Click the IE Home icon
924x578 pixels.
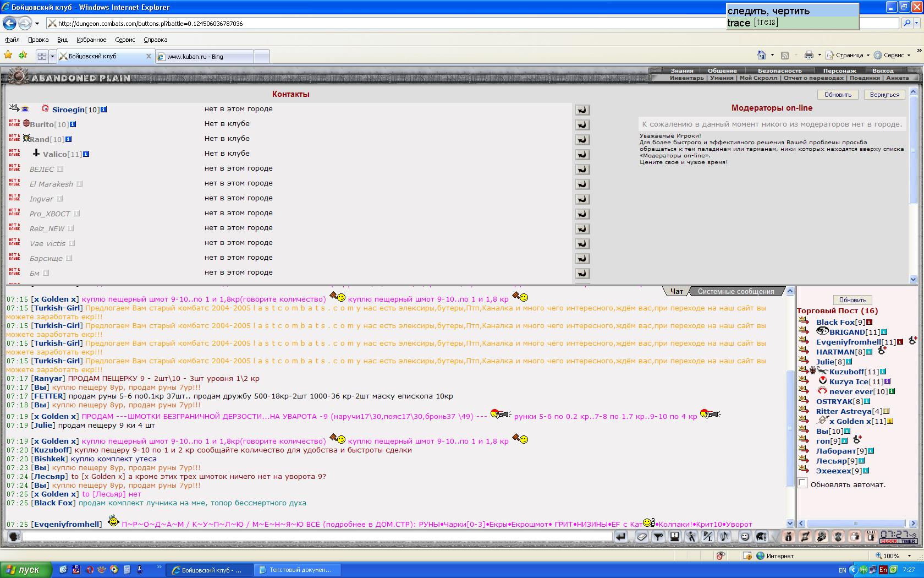pyautogui.click(x=761, y=55)
